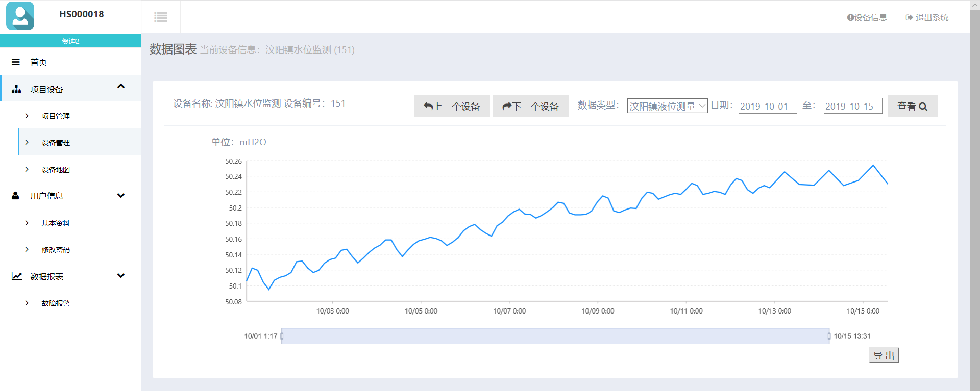
Task: Click the chart time range slider's left handle
Action: point(282,336)
